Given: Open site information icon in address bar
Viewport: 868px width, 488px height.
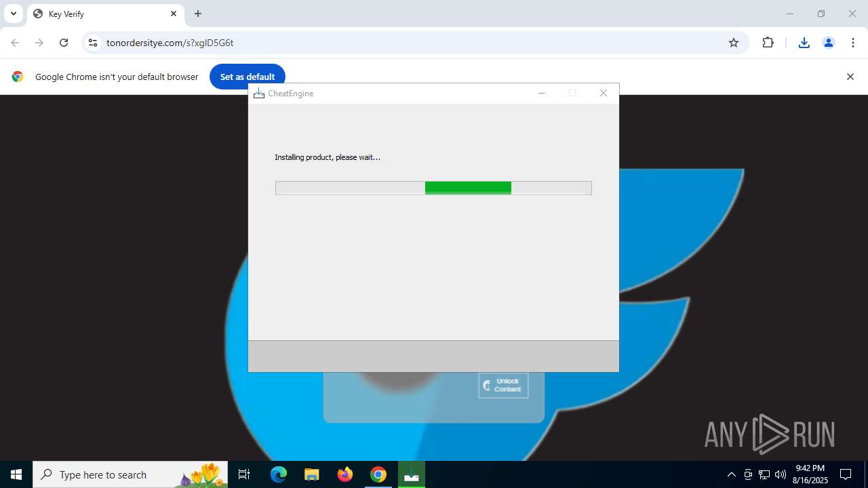Looking at the screenshot, I should tap(94, 43).
